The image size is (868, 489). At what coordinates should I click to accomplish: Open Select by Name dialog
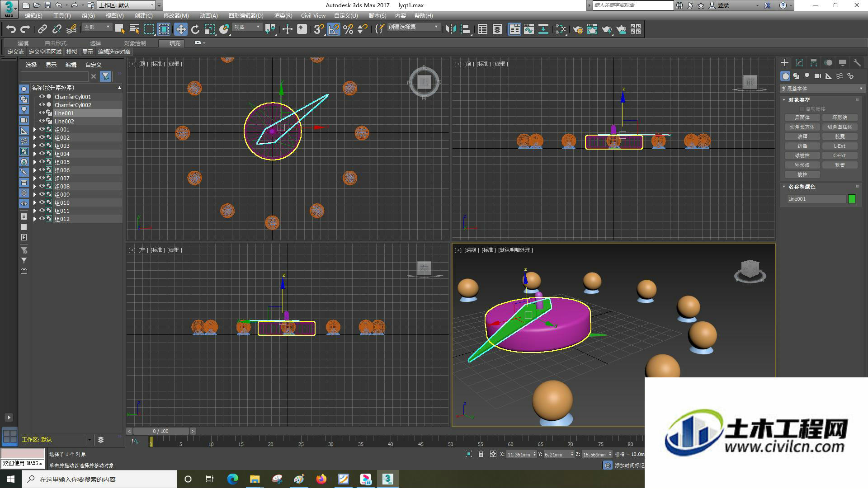pos(134,29)
